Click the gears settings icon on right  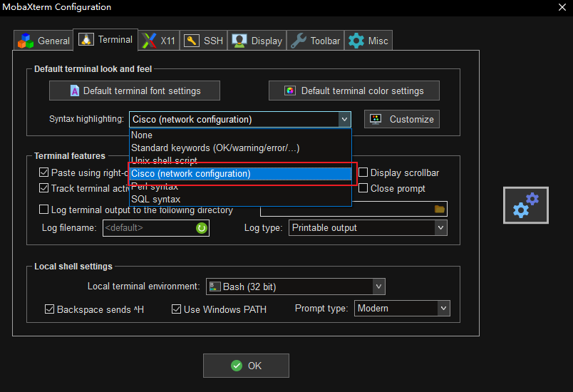click(x=525, y=205)
